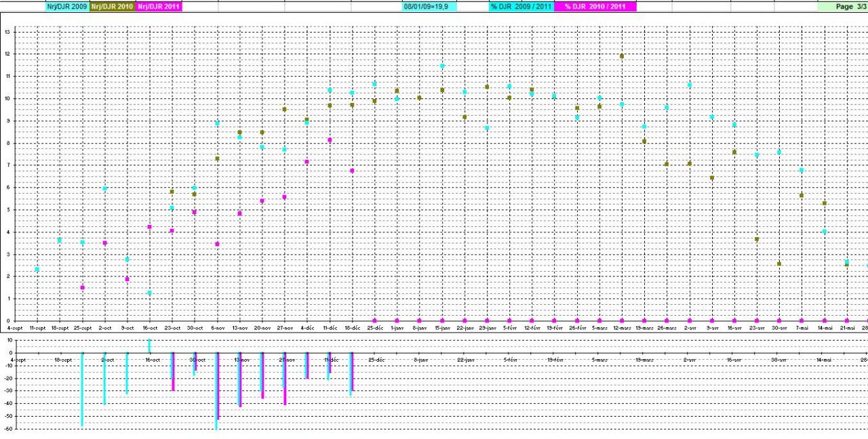Click the '18-déc' label on upper x-axis

(352, 327)
